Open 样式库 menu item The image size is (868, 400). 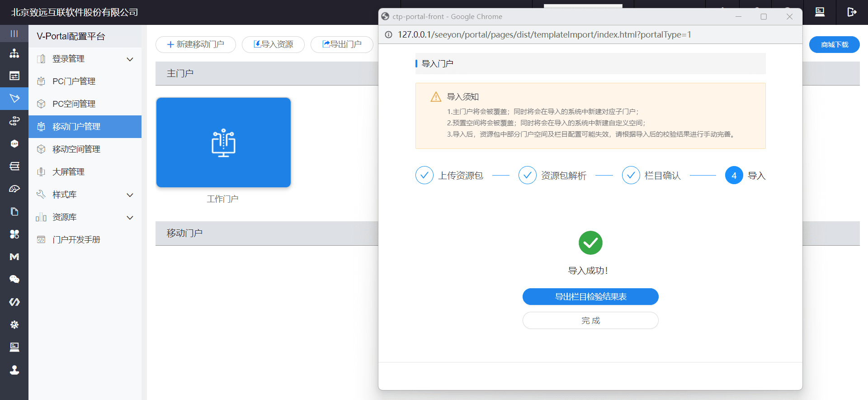pyautogui.click(x=85, y=195)
